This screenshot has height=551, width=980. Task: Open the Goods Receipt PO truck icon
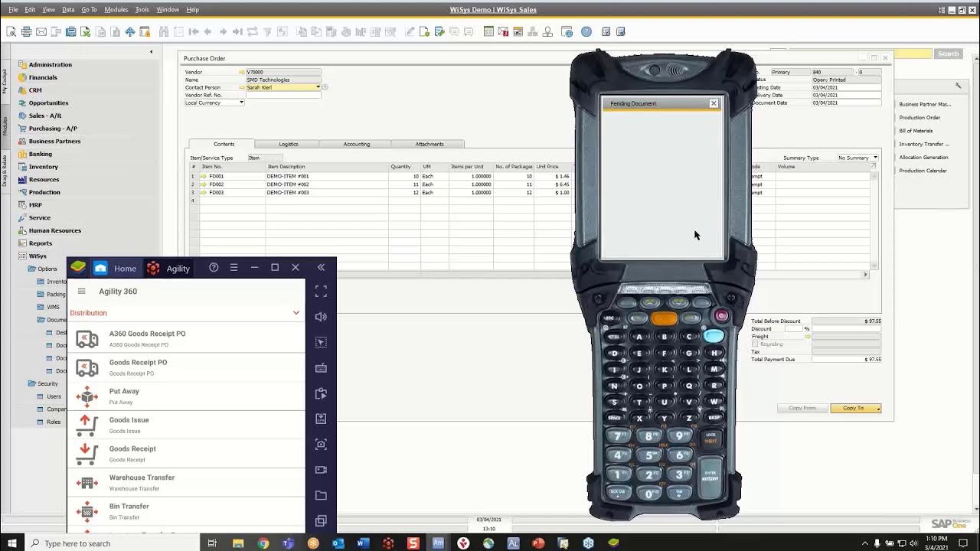(x=87, y=367)
